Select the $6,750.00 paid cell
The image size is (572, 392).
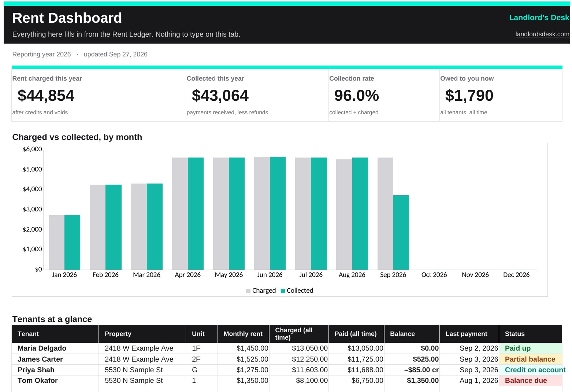356,381
